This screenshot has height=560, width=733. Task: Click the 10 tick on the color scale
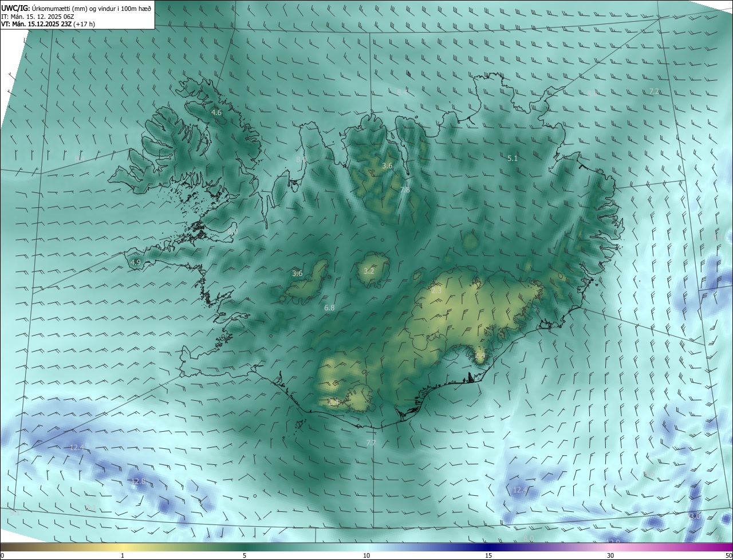pyautogui.click(x=366, y=556)
